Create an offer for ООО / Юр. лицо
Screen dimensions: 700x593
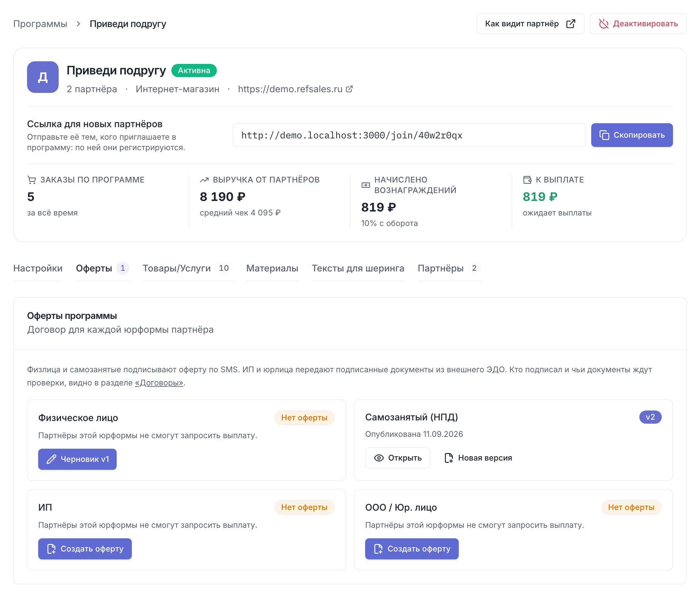coord(412,549)
